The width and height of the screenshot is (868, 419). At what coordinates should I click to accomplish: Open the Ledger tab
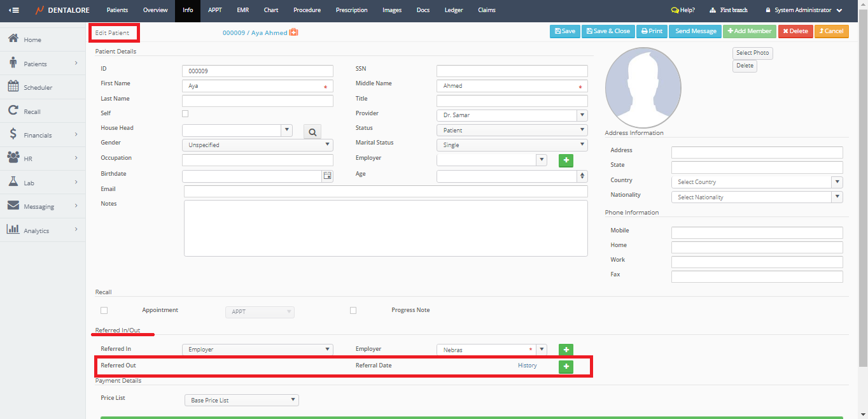pos(454,10)
